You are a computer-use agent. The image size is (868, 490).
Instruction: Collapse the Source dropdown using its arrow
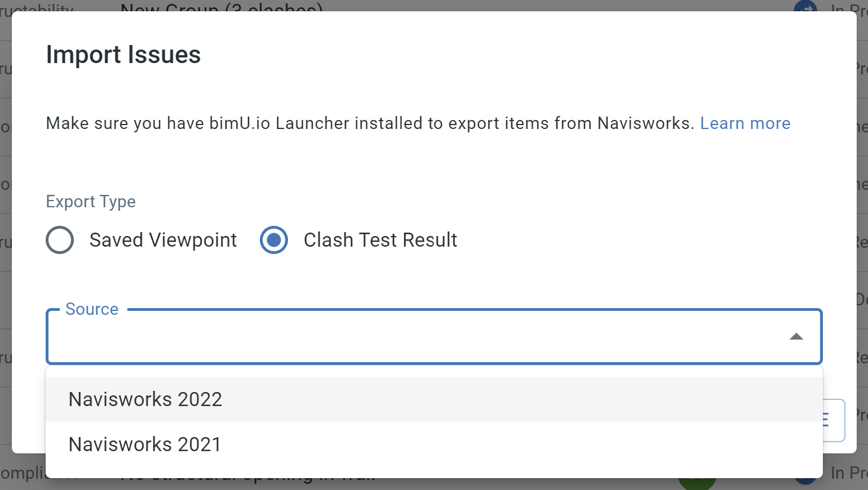pos(796,336)
